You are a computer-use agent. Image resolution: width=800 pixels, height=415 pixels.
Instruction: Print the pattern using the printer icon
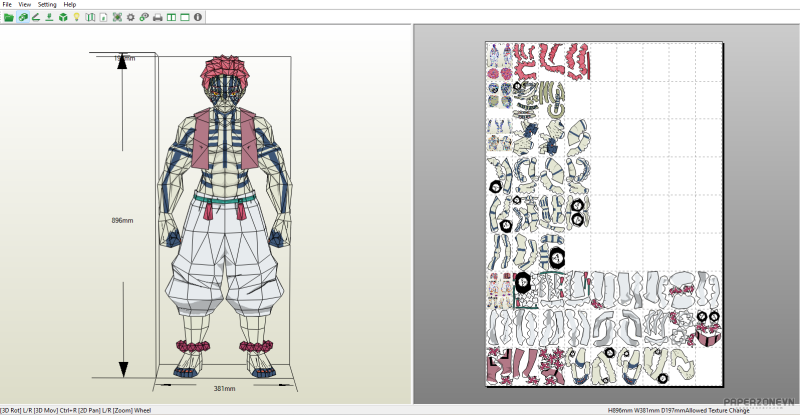[157, 17]
